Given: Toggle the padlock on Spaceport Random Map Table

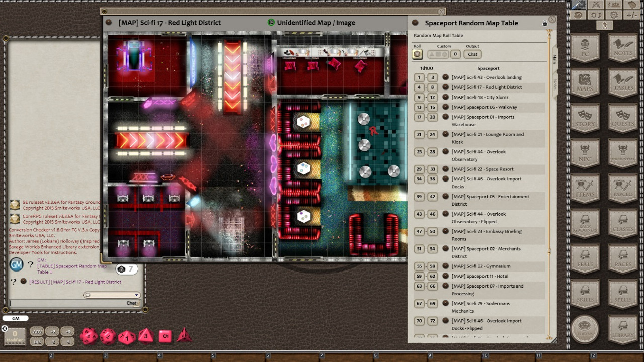Looking at the screenshot, I should [545, 23].
